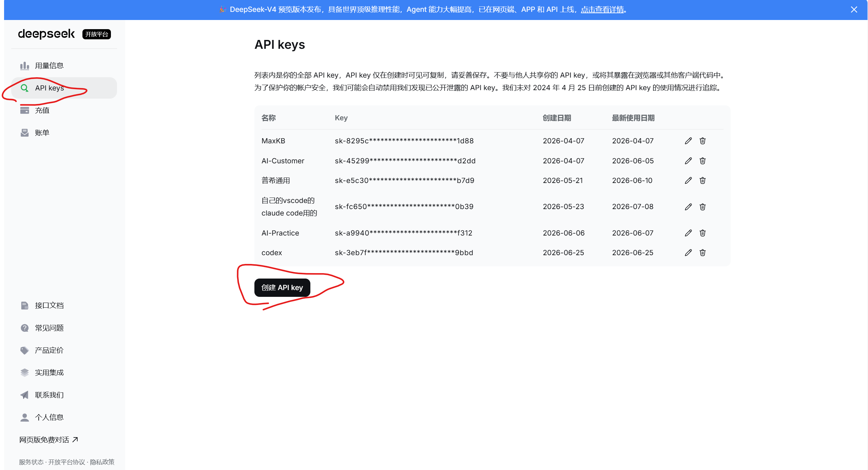Click the key ending in d2dd
This screenshot has width=868, height=470.
coord(405,161)
